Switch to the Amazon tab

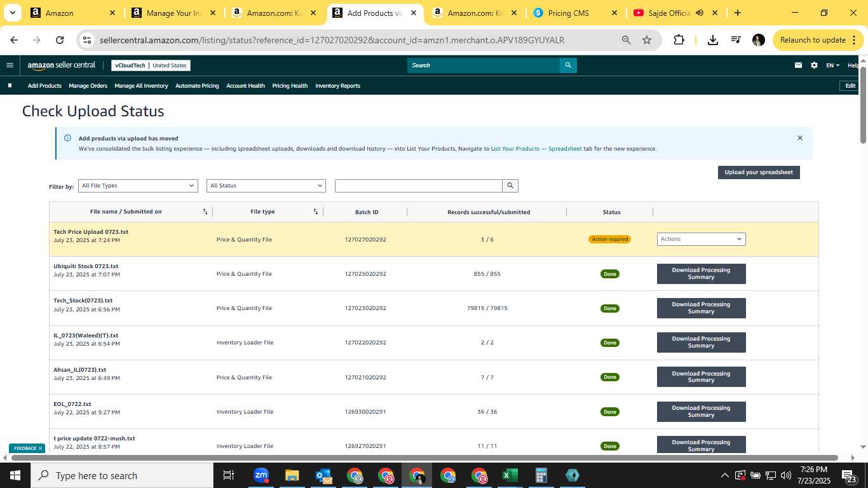73,13
